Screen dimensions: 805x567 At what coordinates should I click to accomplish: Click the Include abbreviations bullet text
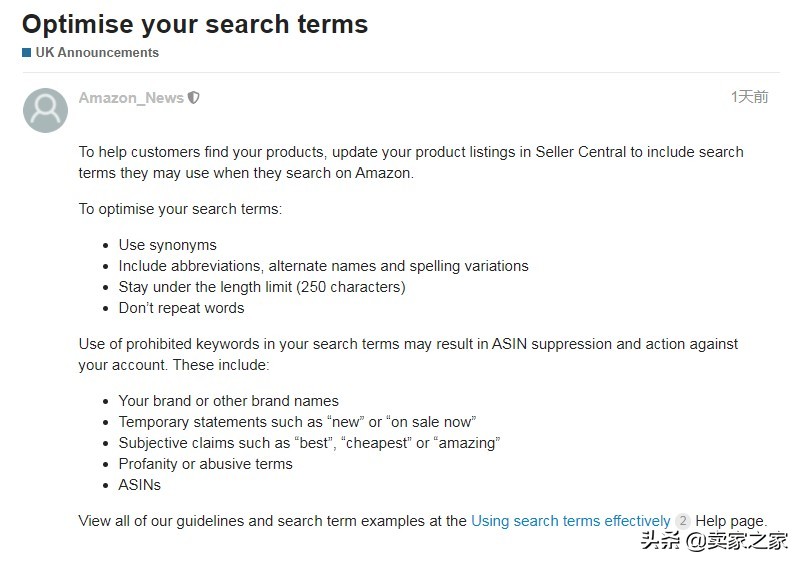323,266
